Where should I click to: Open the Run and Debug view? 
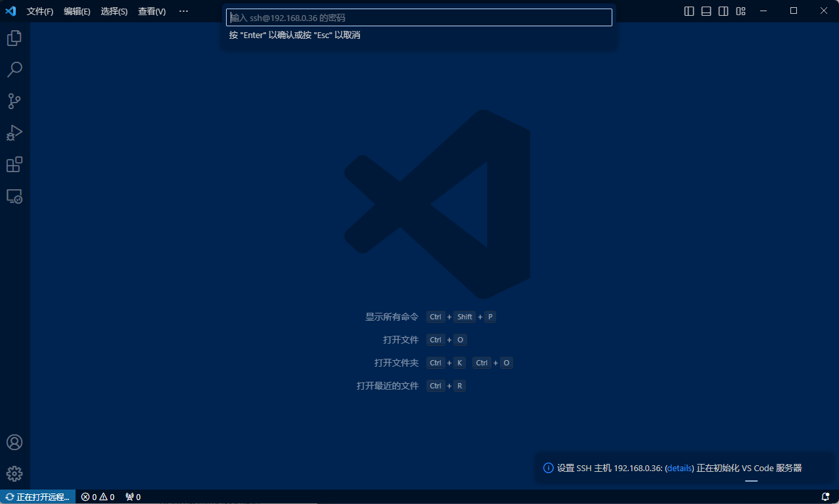point(14,133)
